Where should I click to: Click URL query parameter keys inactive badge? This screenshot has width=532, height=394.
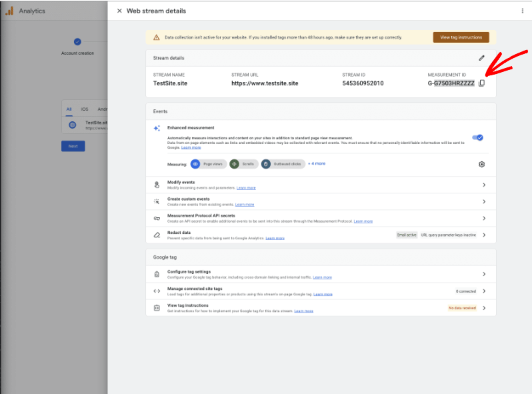click(448, 235)
